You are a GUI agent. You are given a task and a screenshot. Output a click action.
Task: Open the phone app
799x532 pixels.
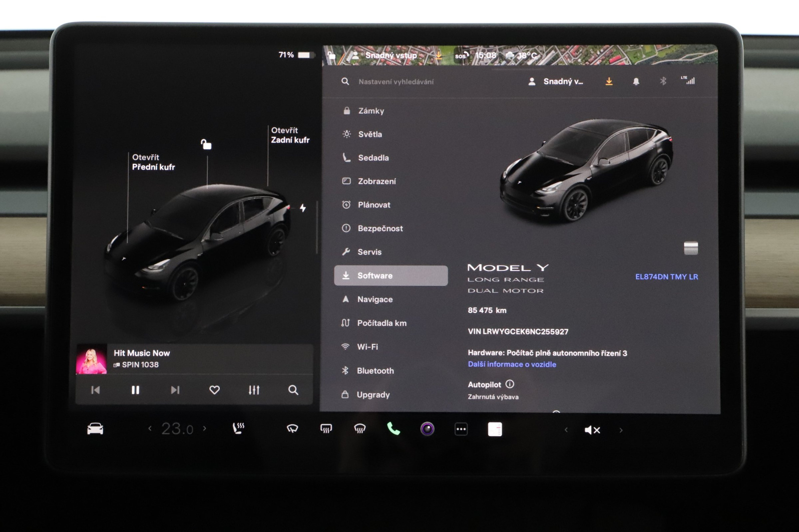pyautogui.click(x=394, y=429)
